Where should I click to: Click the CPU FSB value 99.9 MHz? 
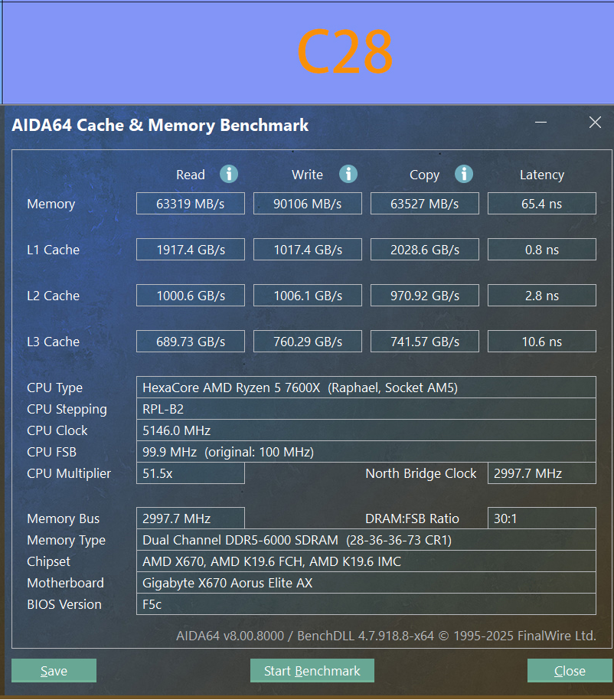click(x=367, y=452)
